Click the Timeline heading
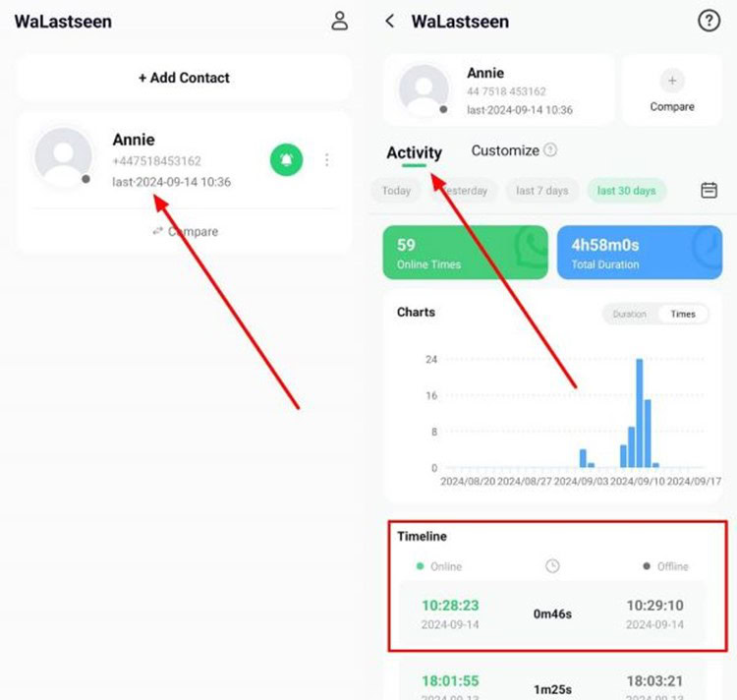 (422, 536)
